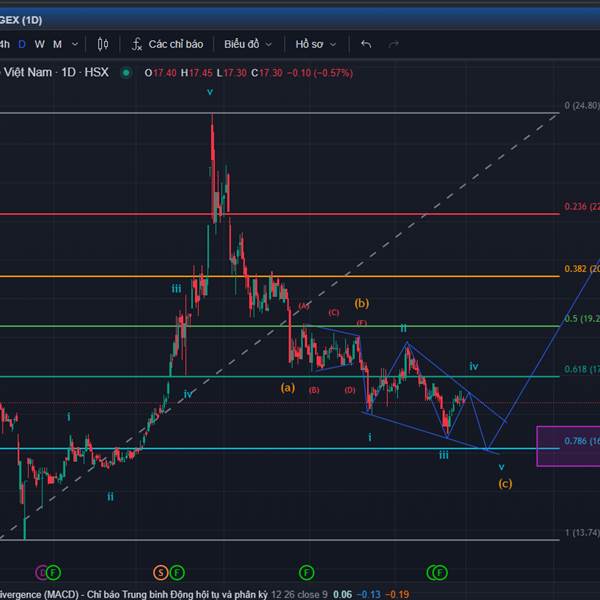Open Các chỉ báo indicators dialog
Image resolution: width=600 pixels, height=600 pixels.
pyautogui.click(x=176, y=44)
